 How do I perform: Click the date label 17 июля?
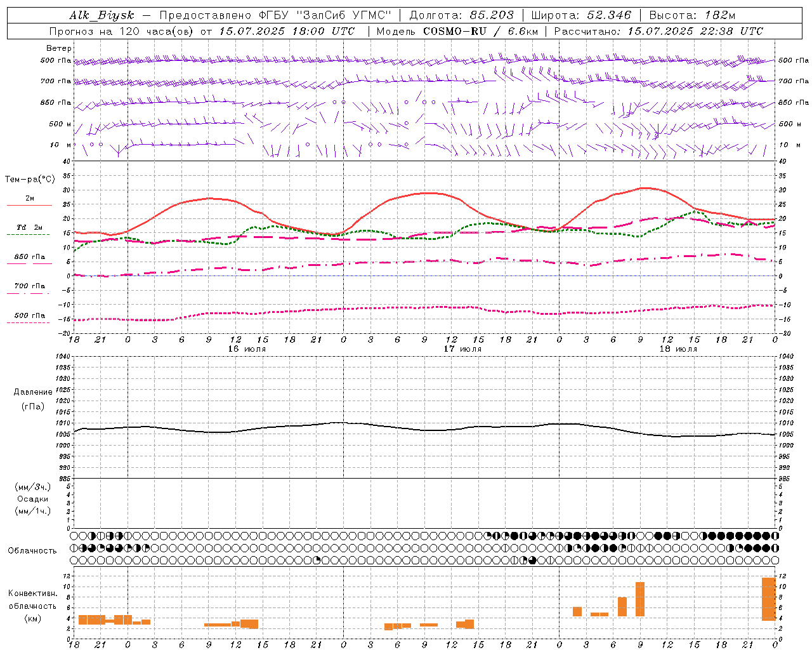coord(462,348)
